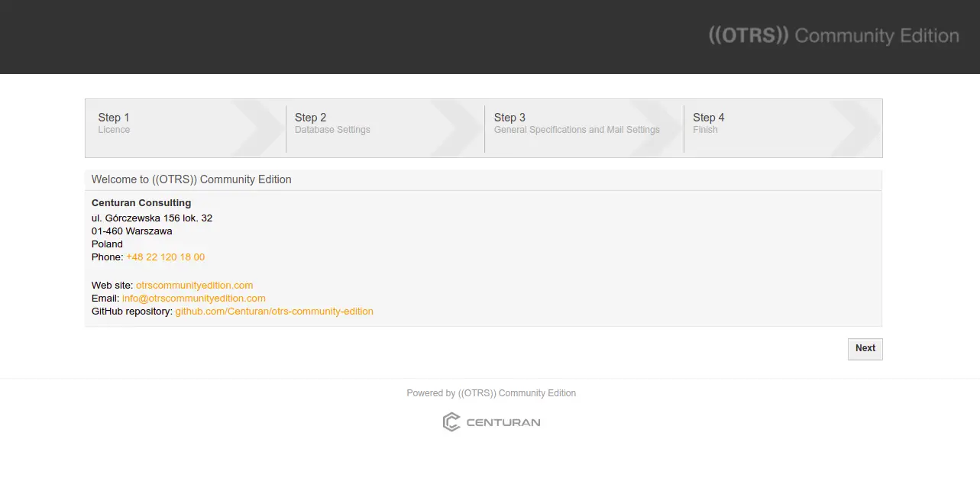
Task: Click the info@otrscommunityedition.com email link
Action: (194, 299)
